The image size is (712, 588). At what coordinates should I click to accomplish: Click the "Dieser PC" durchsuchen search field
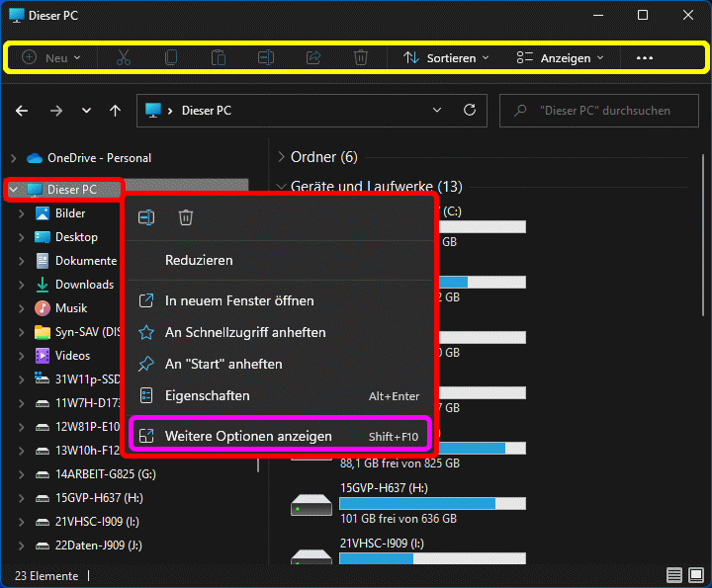pos(603,111)
